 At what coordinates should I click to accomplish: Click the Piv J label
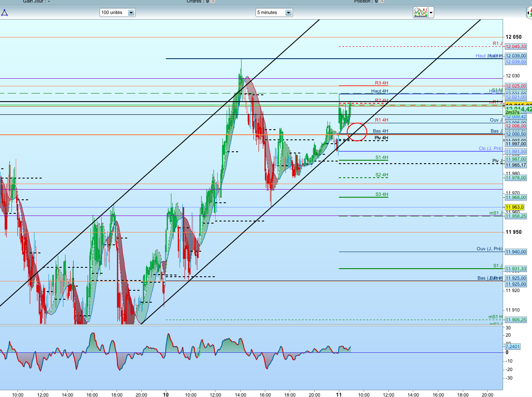(x=497, y=161)
